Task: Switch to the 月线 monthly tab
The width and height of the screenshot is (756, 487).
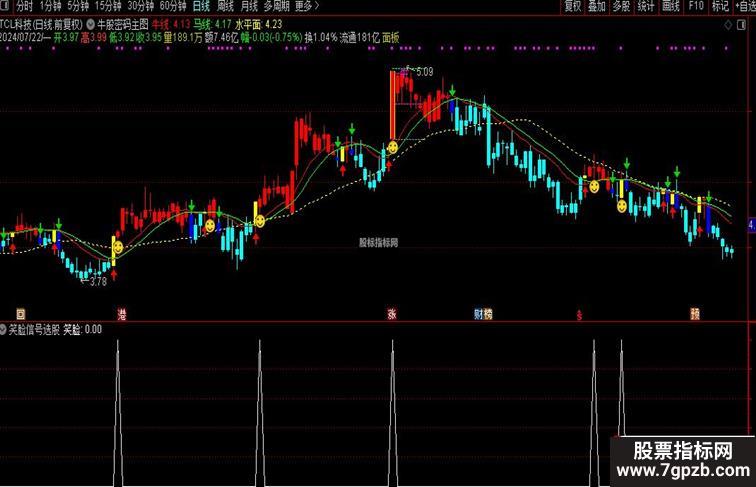Action: click(249, 6)
